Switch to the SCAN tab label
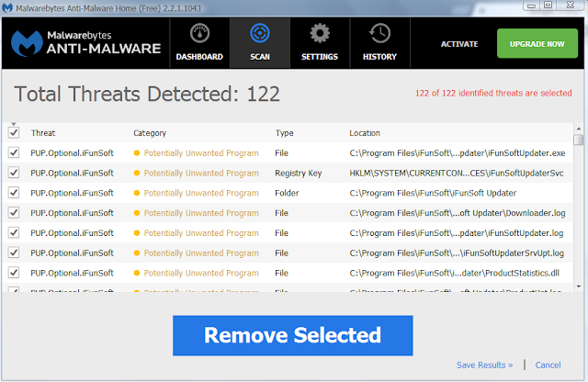Viewport: 588px width, 382px height. pyautogui.click(x=260, y=57)
